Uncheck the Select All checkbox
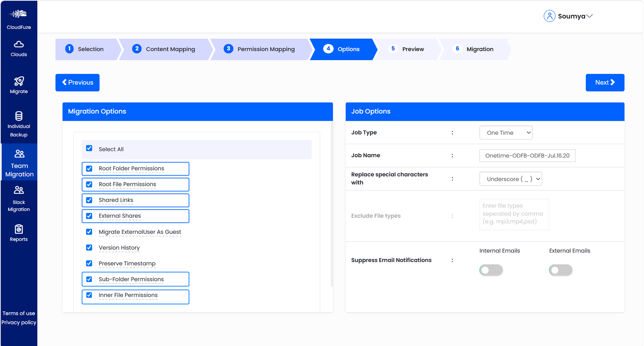The height and width of the screenshot is (346, 644). pos(89,148)
